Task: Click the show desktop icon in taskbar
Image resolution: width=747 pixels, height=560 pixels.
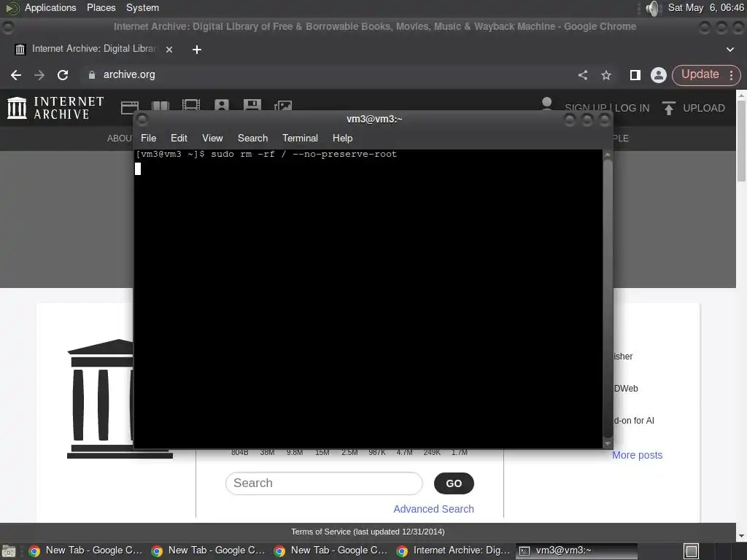Action: click(x=9, y=551)
